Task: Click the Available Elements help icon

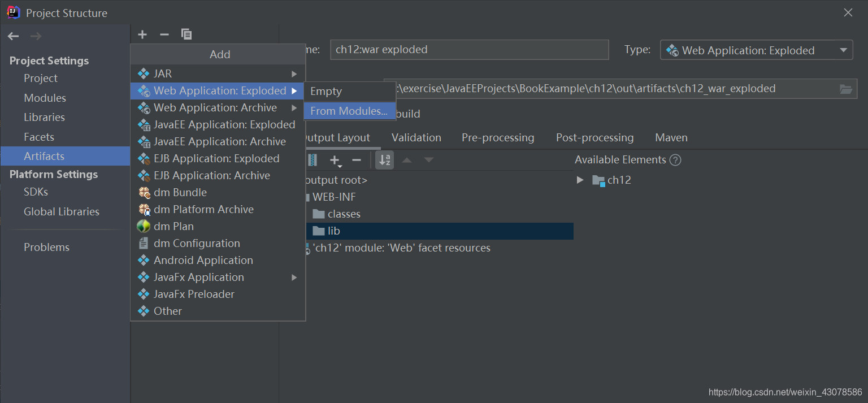Action: point(675,159)
